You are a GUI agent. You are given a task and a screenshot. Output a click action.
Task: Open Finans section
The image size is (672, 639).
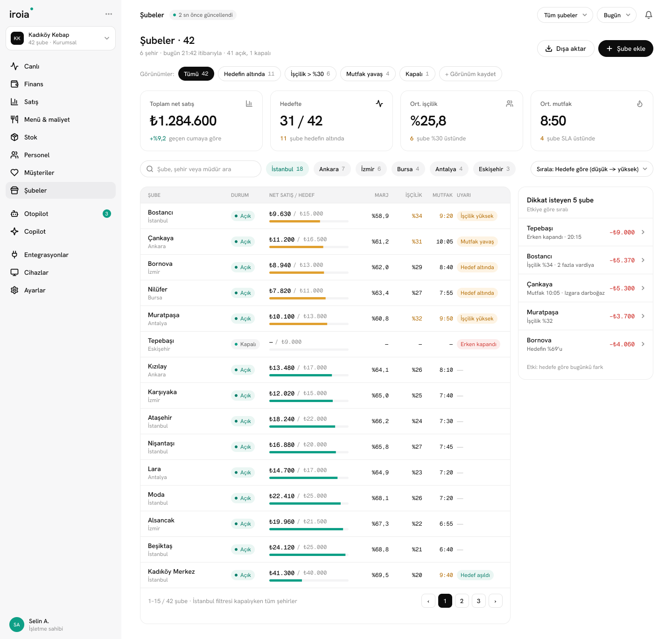point(61,84)
